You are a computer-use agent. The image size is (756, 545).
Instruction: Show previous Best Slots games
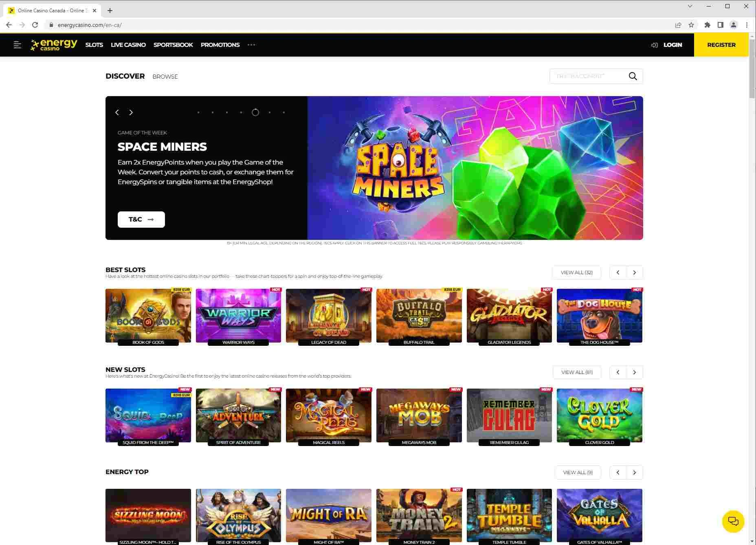point(618,272)
